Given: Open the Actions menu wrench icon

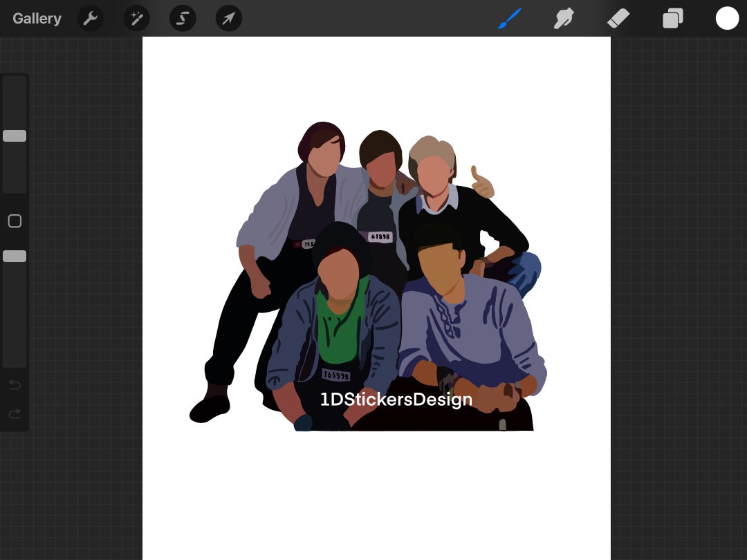Looking at the screenshot, I should click(90, 18).
